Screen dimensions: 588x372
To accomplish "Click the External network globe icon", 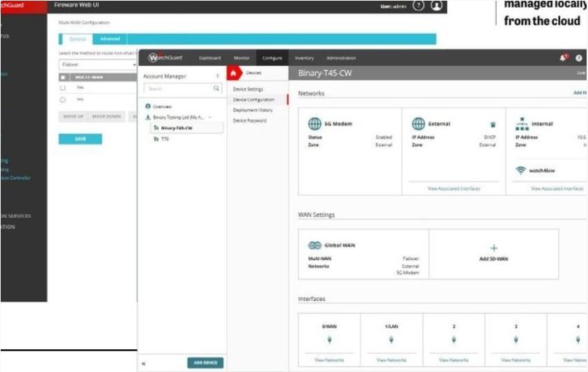I will tap(418, 123).
